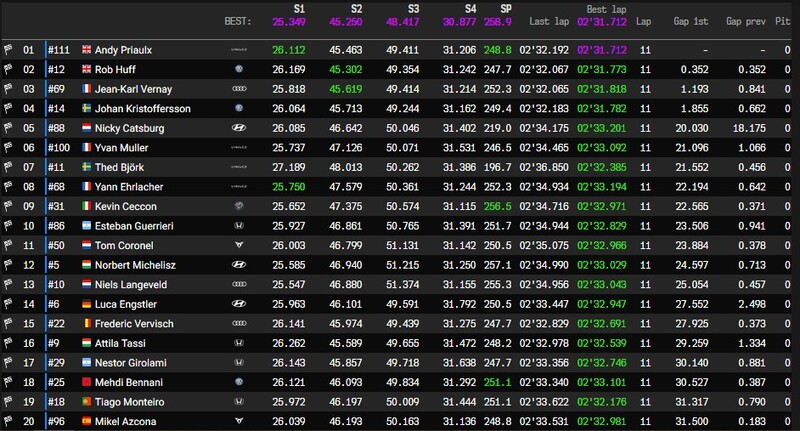Select driver name Andy Priaulx
The height and width of the screenshot is (431, 800).
coord(123,50)
